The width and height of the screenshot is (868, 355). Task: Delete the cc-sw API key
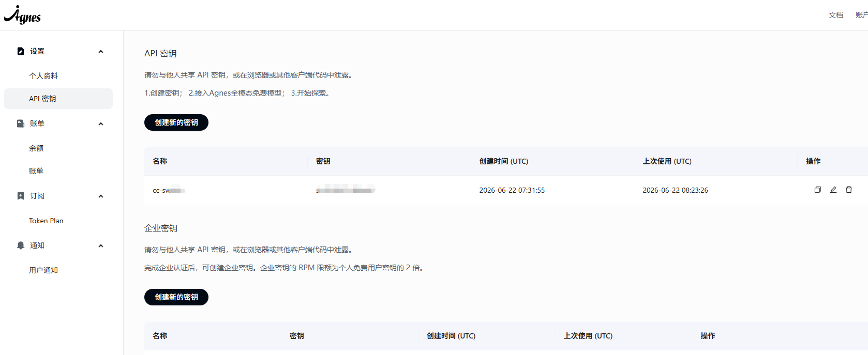pos(849,190)
